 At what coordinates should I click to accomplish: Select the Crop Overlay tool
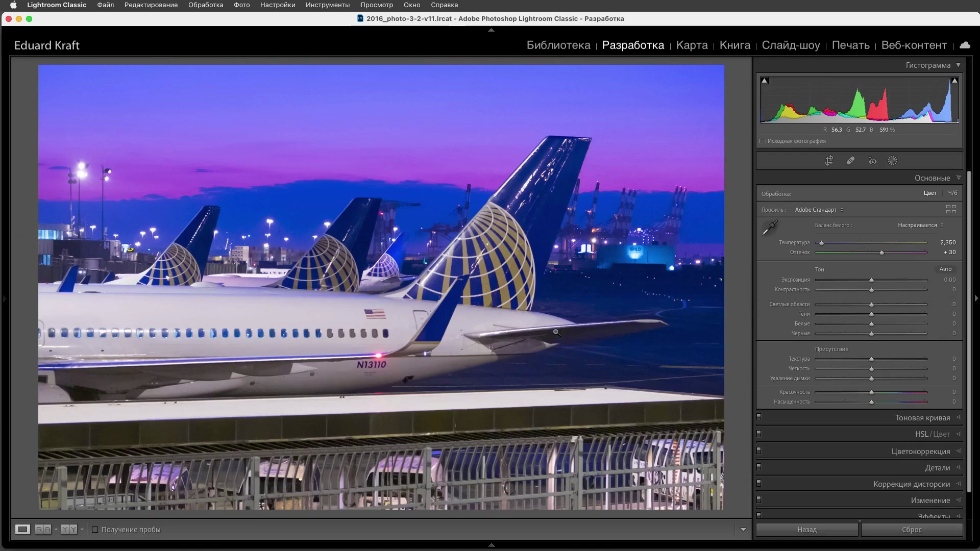pyautogui.click(x=829, y=161)
